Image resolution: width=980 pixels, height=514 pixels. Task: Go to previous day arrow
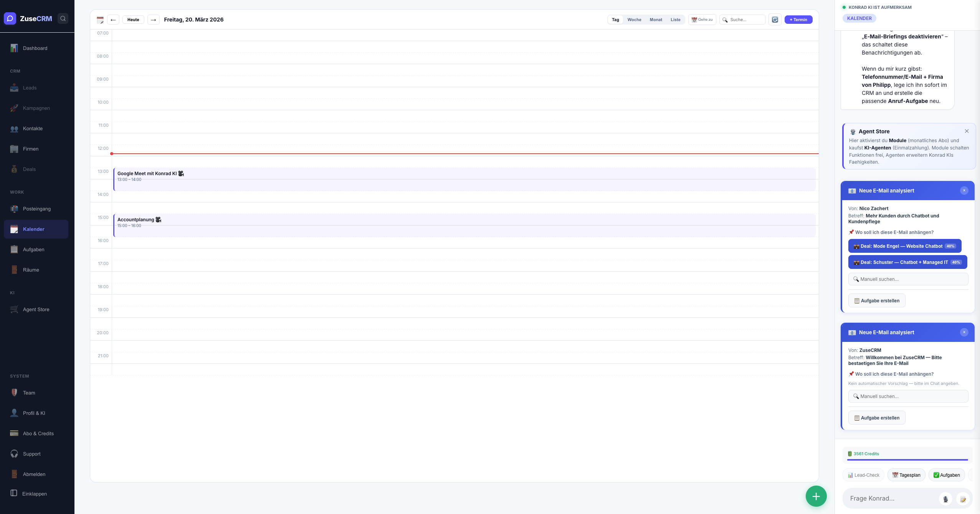(113, 20)
